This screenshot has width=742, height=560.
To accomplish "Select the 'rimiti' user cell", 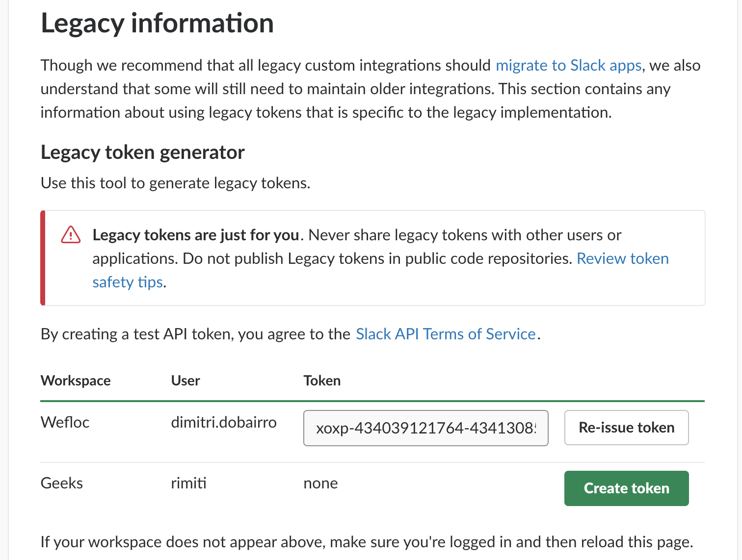I will pyautogui.click(x=188, y=483).
